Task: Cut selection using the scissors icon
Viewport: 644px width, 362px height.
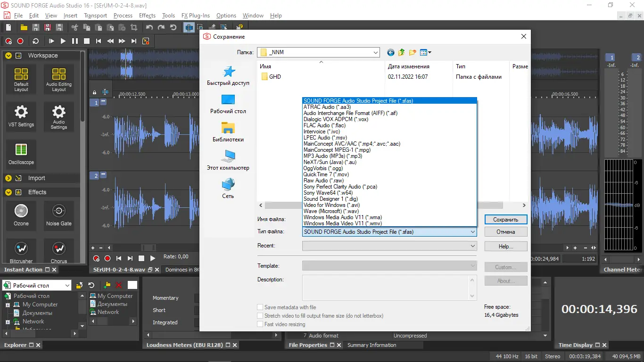Action: 75,27
